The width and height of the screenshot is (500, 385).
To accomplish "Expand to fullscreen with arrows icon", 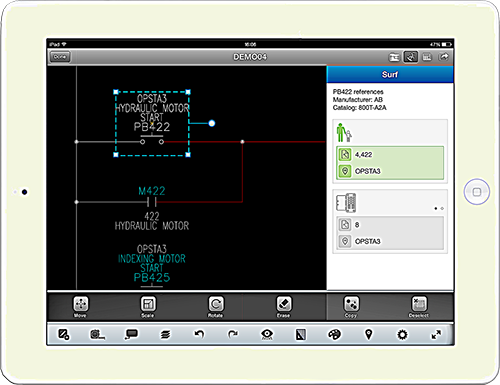I will click(436, 334).
